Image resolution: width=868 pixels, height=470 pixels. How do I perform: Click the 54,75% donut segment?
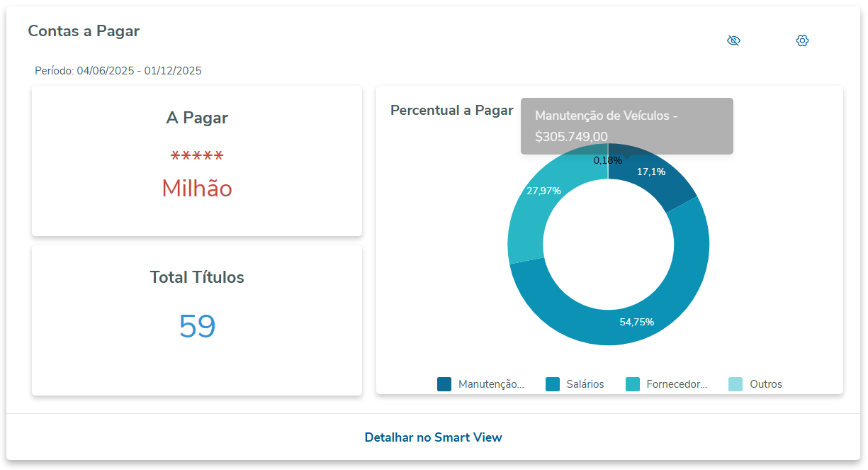coord(636,322)
